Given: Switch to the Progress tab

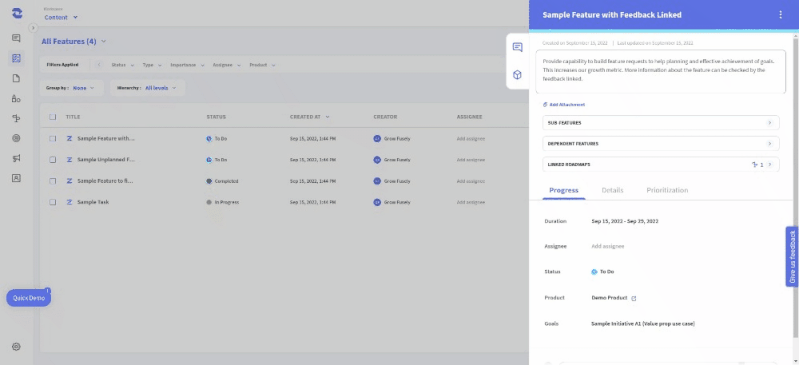Looking at the screenshot, I should (564, 190).
